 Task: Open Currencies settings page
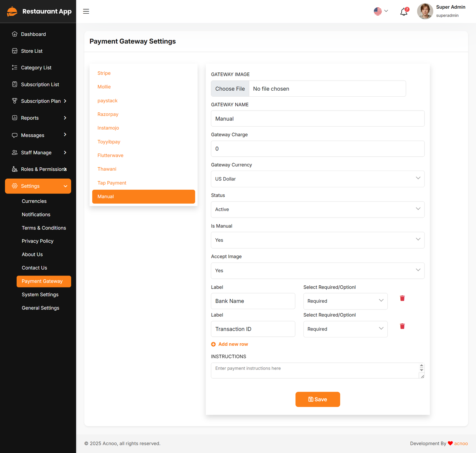point(34,201)
